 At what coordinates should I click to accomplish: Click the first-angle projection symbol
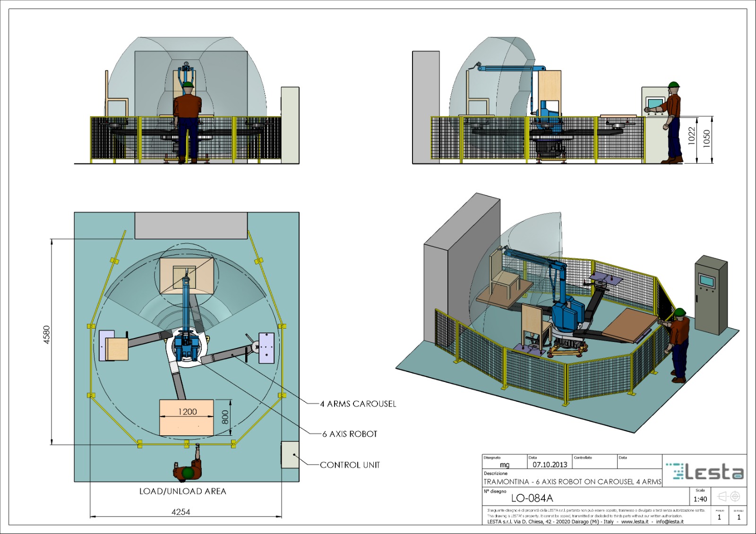[x=728, y=496]
